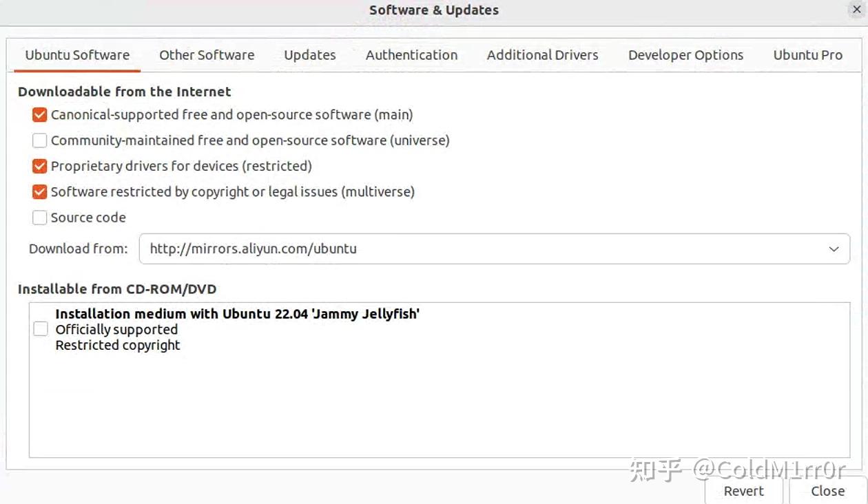Switch to Developer Options tab
Viewport: 868px width, 504px height.
point(685,55)
